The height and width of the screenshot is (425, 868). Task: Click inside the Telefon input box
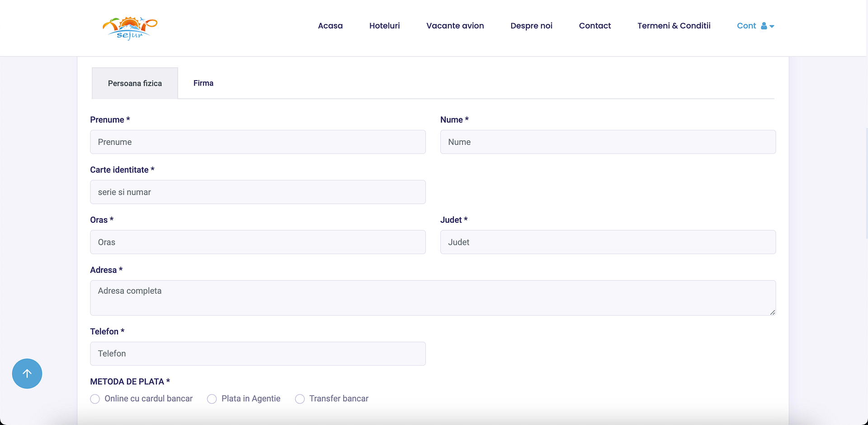point(258,353)
